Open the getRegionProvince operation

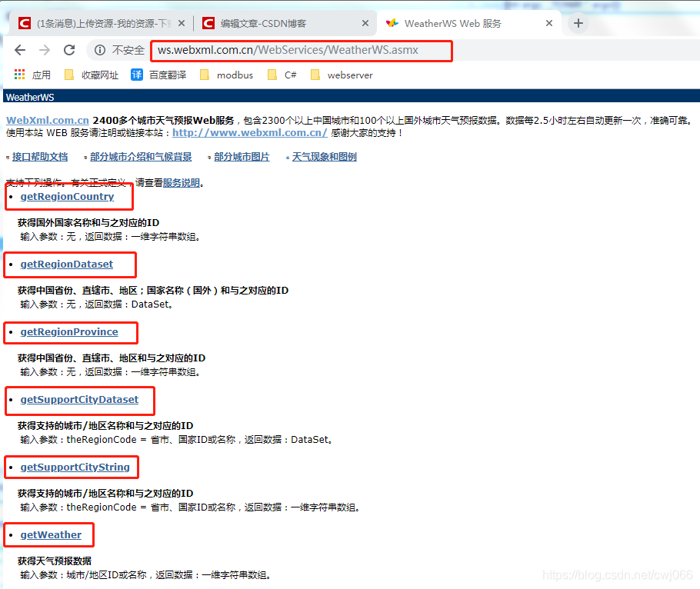(69, 332)
